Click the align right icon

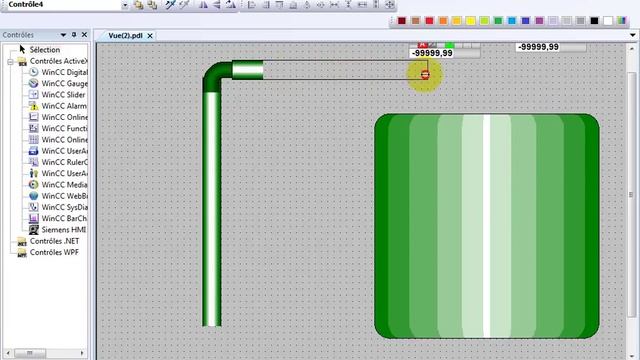[x=266, y=5]
